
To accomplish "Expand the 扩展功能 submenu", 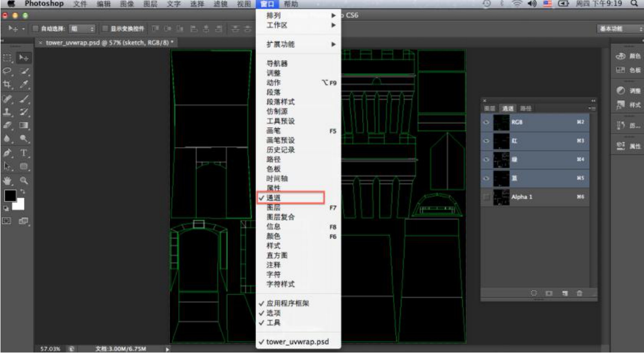I will point(298,44).
